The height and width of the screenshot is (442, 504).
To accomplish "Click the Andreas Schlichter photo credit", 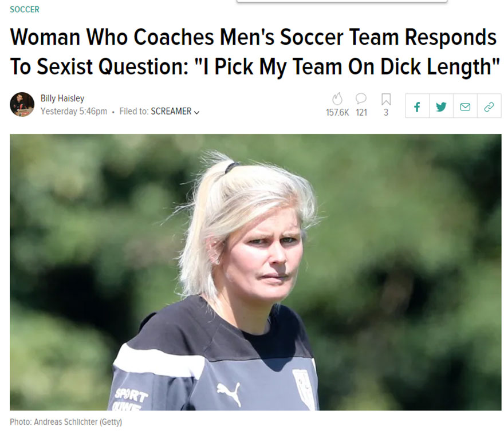I will pos(66,423).
